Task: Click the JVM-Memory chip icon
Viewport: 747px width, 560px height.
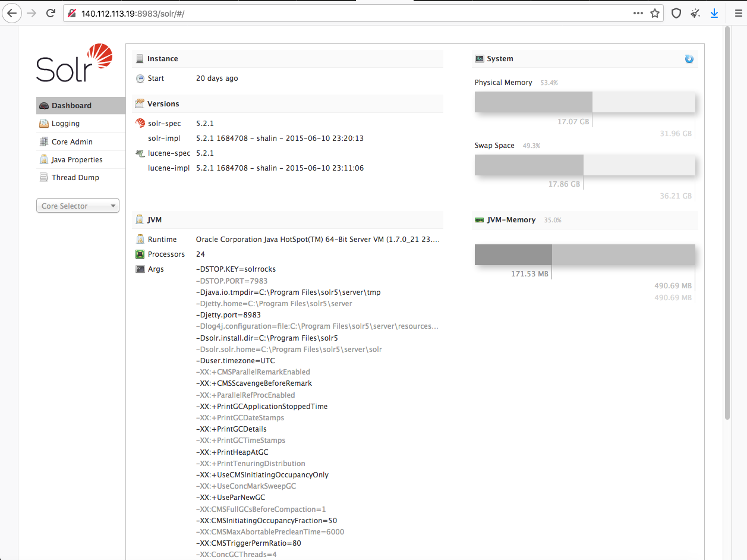Action: pyautogui.click(x=479, y=220)
